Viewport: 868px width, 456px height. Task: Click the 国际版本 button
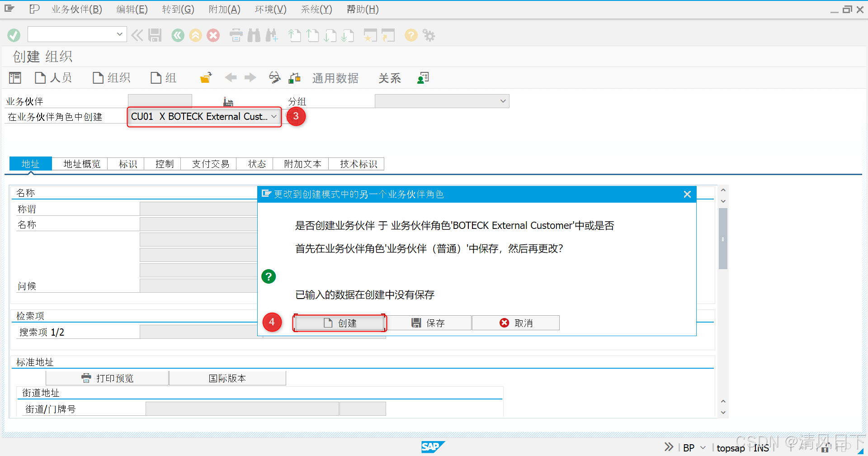tap(227, 378)
